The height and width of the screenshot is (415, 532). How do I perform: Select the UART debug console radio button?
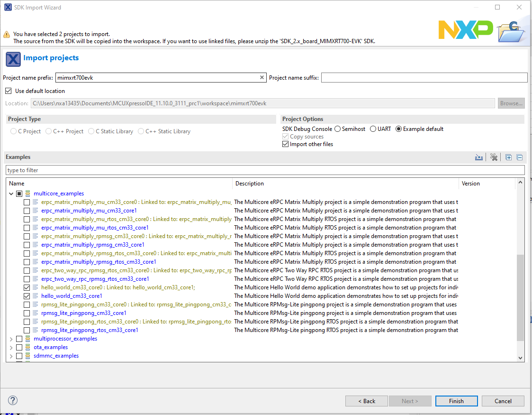click(373, 129)
